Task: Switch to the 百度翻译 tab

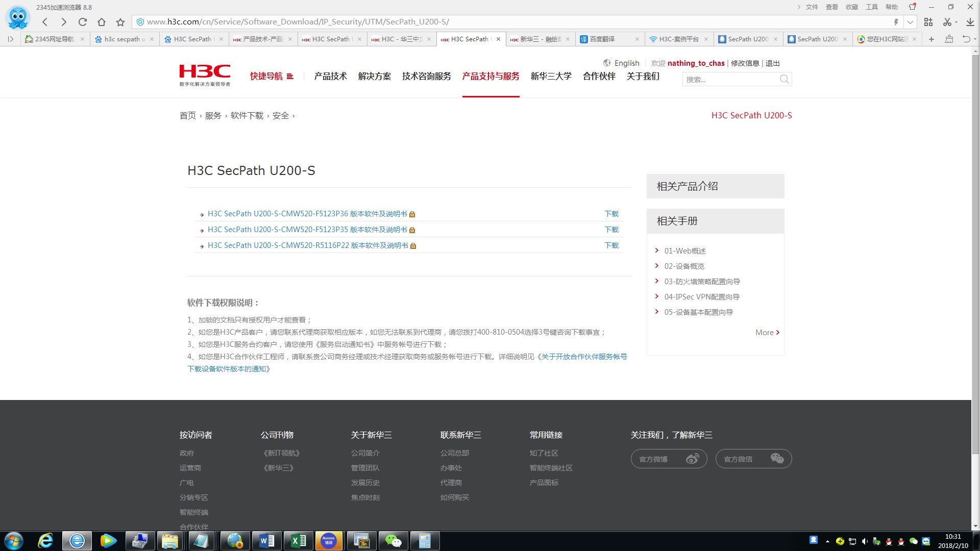Action: [602, 39]
